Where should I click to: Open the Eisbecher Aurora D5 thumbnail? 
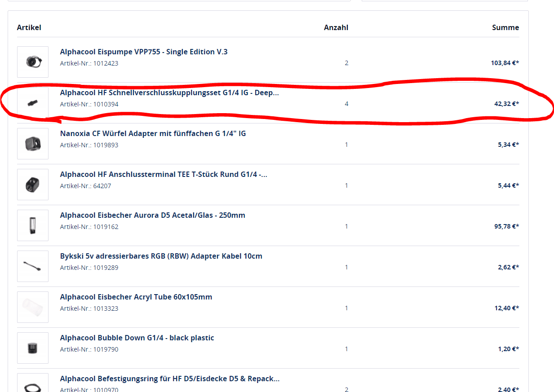[33, 225]
